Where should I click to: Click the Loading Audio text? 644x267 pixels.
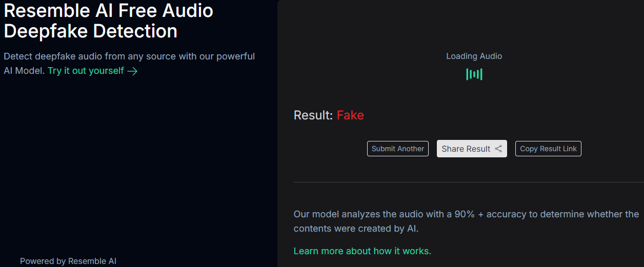pos(474,56)
